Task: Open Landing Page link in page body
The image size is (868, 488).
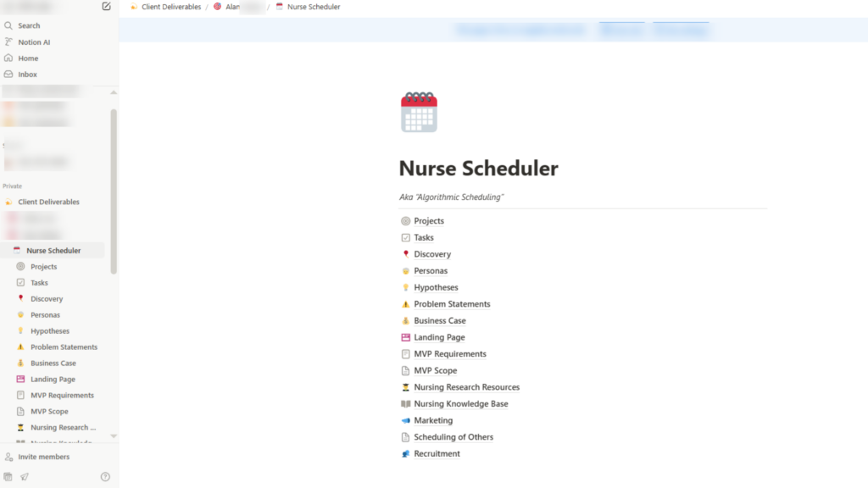Action: click(439, 337)
